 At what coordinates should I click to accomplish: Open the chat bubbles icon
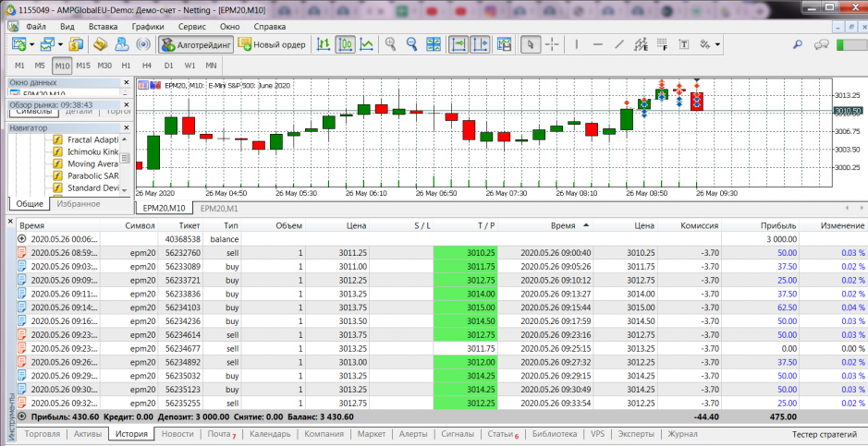822,44
